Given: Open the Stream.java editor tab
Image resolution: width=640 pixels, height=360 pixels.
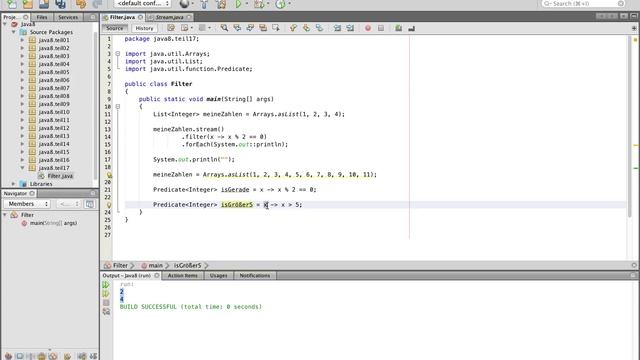Looking at the screenshot, I should pyautogui.click(x=169, y=17).
